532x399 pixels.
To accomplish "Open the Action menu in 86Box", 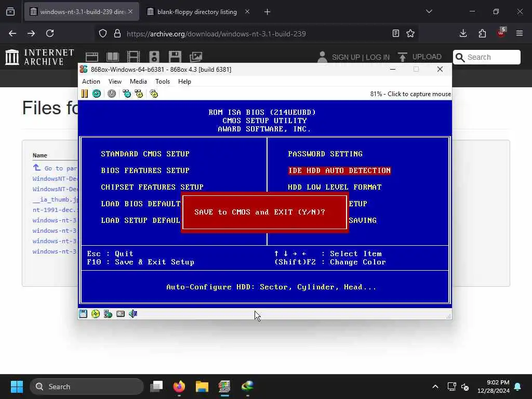I will tap(91, 82).
